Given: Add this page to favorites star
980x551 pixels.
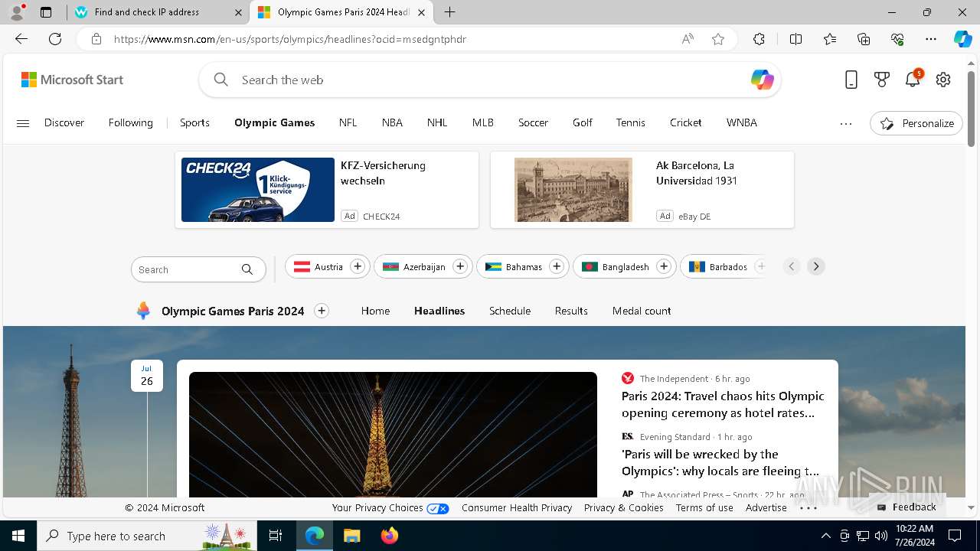Looking at the screenshot, I should [x=718, y=39].
